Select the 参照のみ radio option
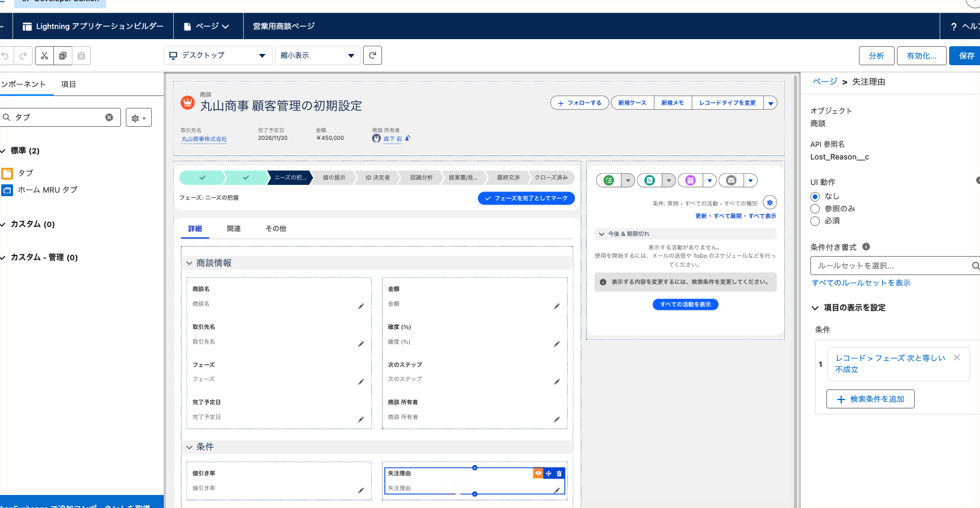The image size is (980, 508). (815, 209)
